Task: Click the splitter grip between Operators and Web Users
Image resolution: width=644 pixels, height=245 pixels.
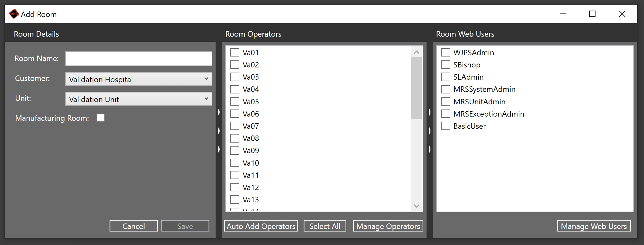Action: [430, 130]
